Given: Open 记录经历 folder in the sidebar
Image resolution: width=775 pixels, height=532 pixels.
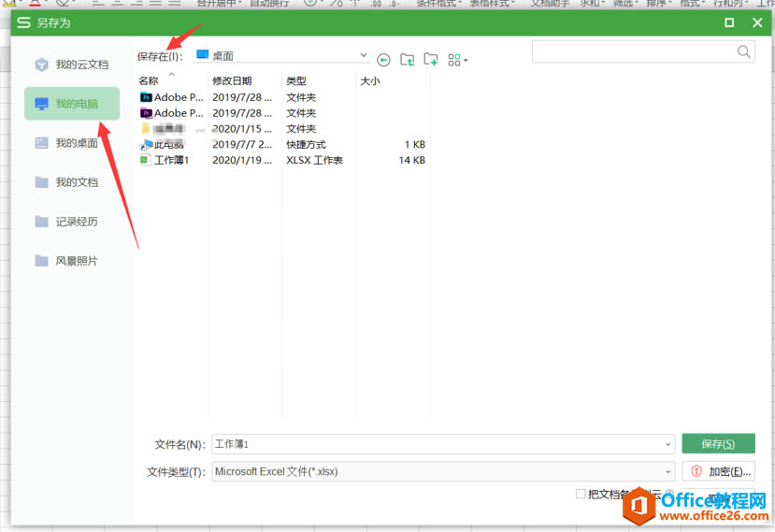Looking at the screenshot, I should [72, 222].
